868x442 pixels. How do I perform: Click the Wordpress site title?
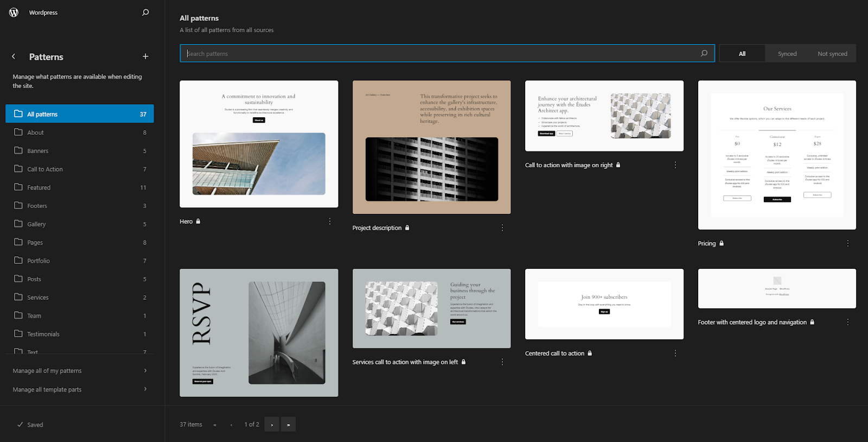[x=43, y=12]
